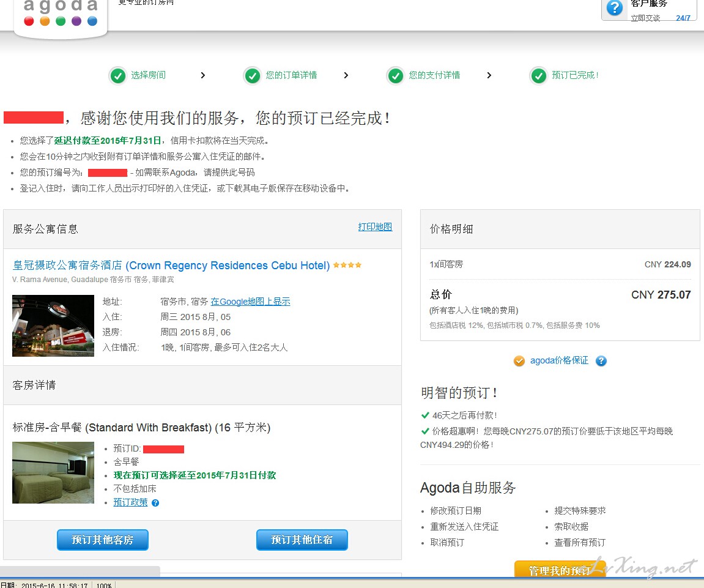This screenshot has height=588, width=704.
Task: Open the hotel exterior thumbnail photo
Action: click(53, 326)
